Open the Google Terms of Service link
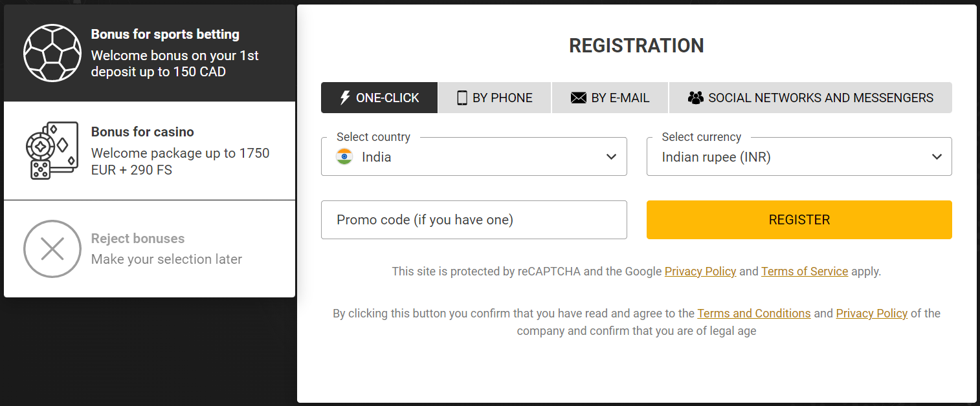Viewport: 980px width, 406px height. pyautogui.click(x=804, y=272)
